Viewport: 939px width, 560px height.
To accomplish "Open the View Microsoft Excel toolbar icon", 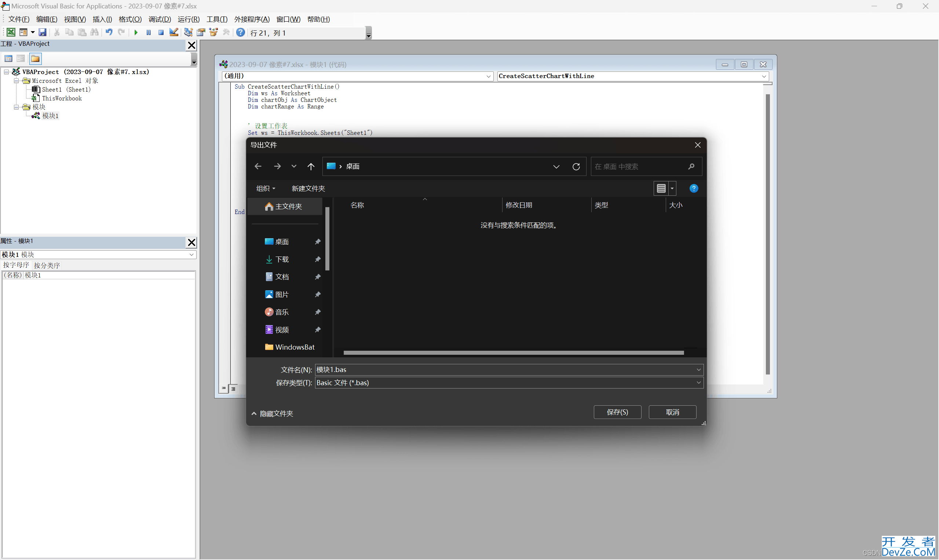I will 11,33.
